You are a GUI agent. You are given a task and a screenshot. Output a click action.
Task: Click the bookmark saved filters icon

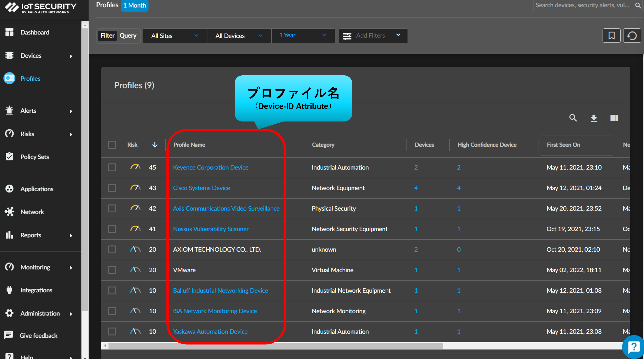[611, 36]
